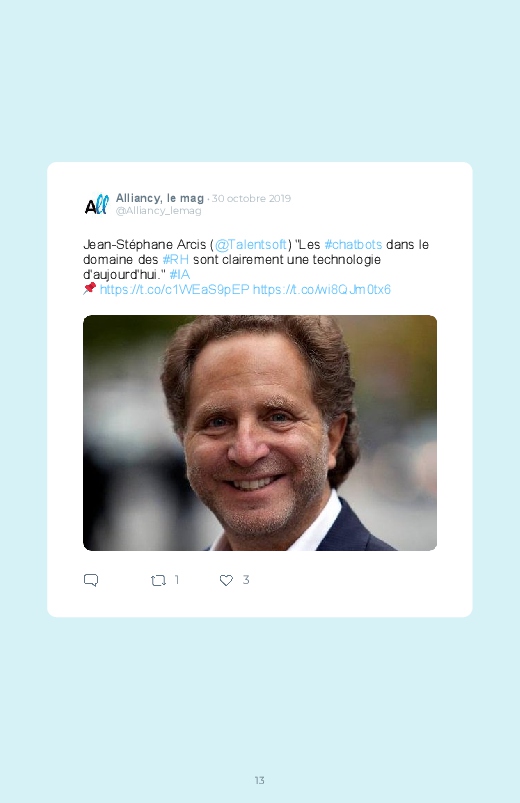Click the #chatbots hashtag
The height and width of the screenshot is (803, 520).
click(353, 245)
